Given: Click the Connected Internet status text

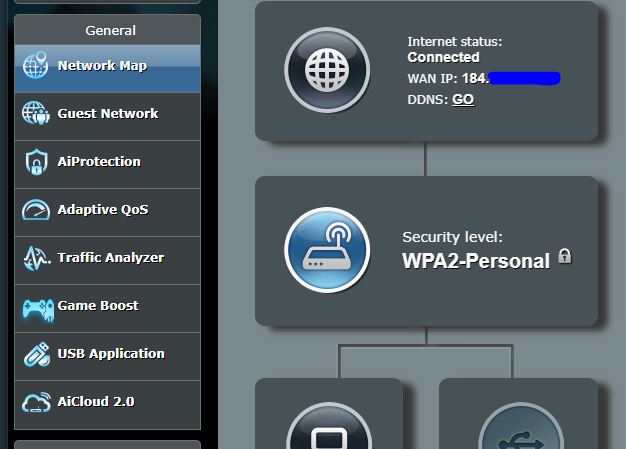Looking at the screenshot, I should pyautogui.click(x=443, y=57).
